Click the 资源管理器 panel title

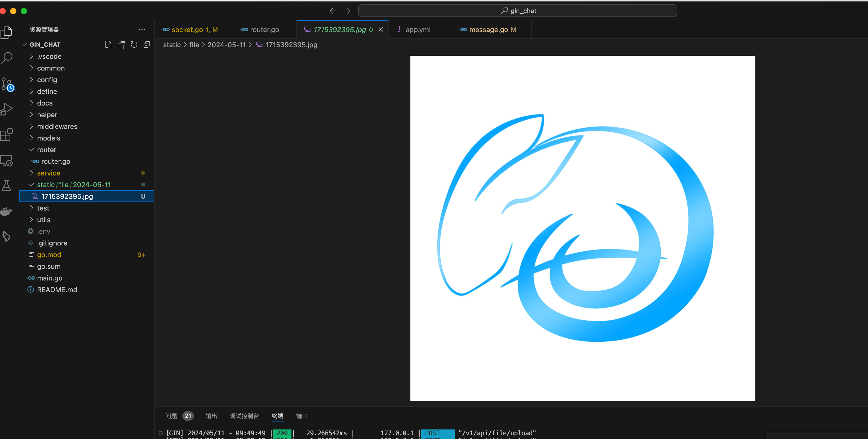coord(44,29)
